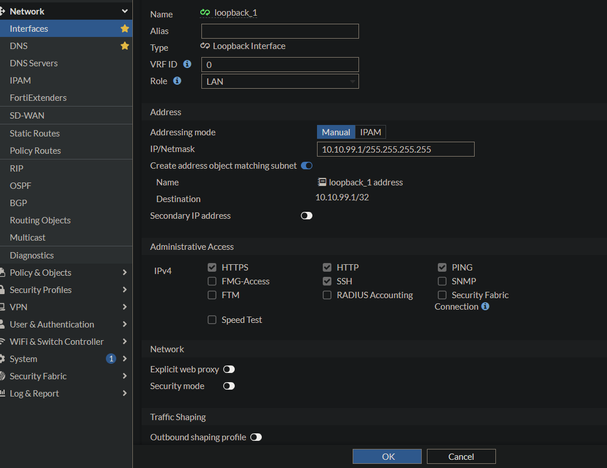Click OK to save the interface
607x468 pixels.
[388, 456]
